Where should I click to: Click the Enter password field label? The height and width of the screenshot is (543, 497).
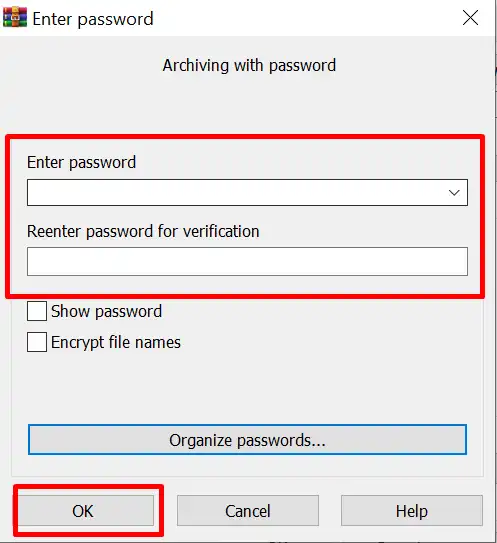click(x=81, y=162)
